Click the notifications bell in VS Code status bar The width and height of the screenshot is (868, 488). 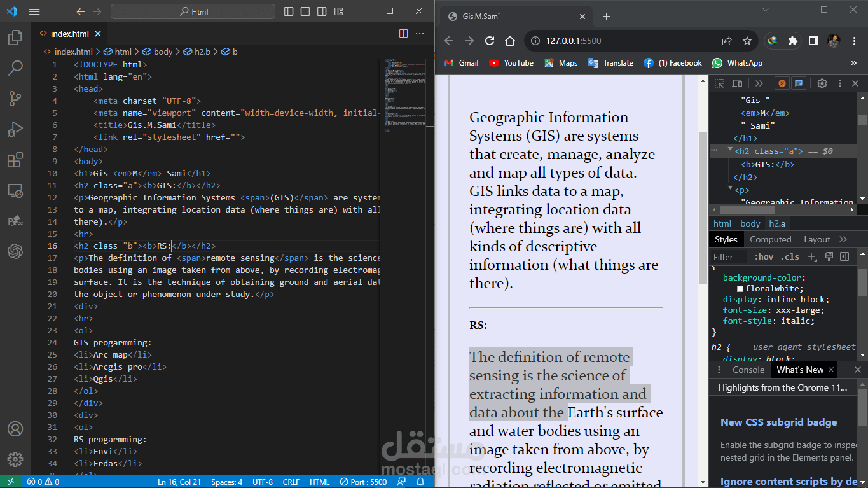[420, 482]
